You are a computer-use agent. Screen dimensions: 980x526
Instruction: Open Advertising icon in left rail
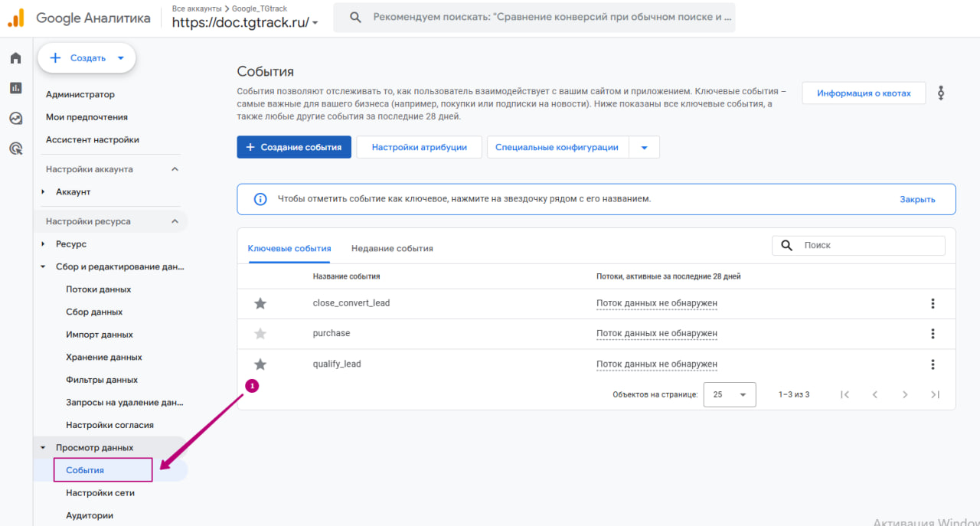(x=15, y=149)
